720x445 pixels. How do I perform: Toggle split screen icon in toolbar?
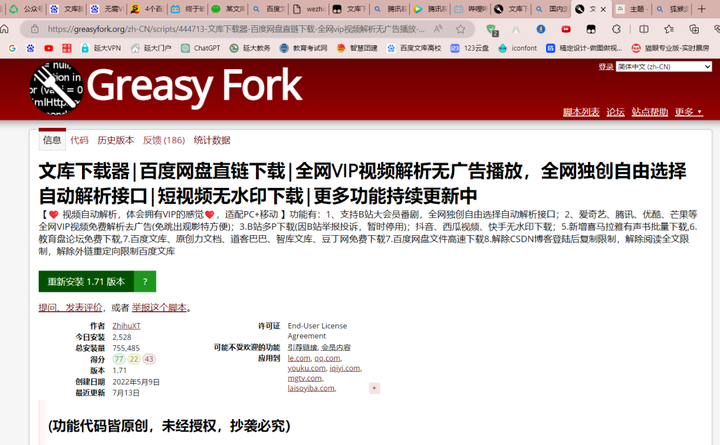(x=644, y=29)
